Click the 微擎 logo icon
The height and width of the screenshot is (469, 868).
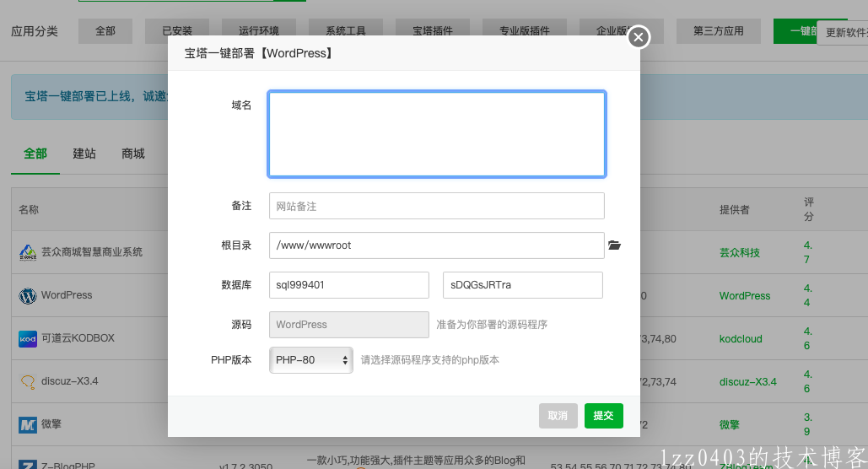(28, 424)
